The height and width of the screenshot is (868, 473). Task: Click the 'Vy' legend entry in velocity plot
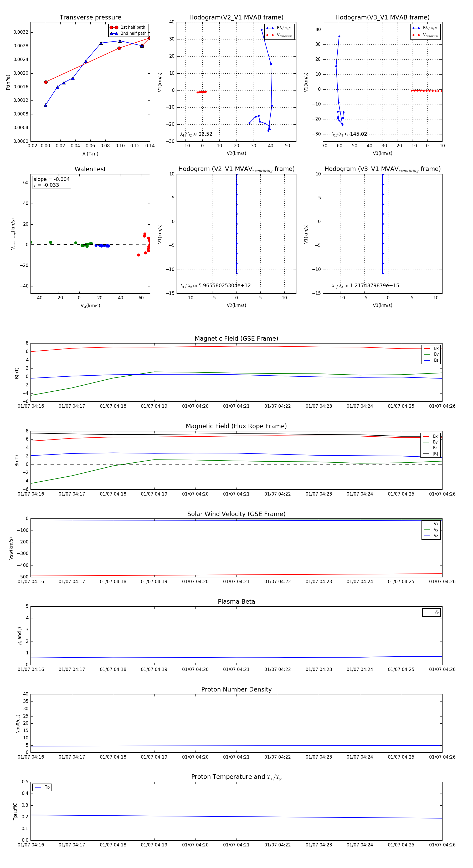pyautogui.click(x=431, y=530)
